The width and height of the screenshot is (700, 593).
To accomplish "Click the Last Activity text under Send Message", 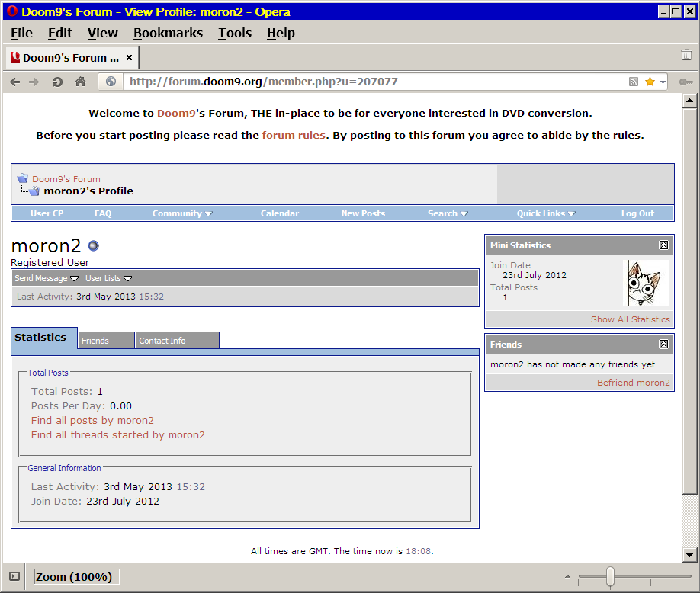I will 90,296.
